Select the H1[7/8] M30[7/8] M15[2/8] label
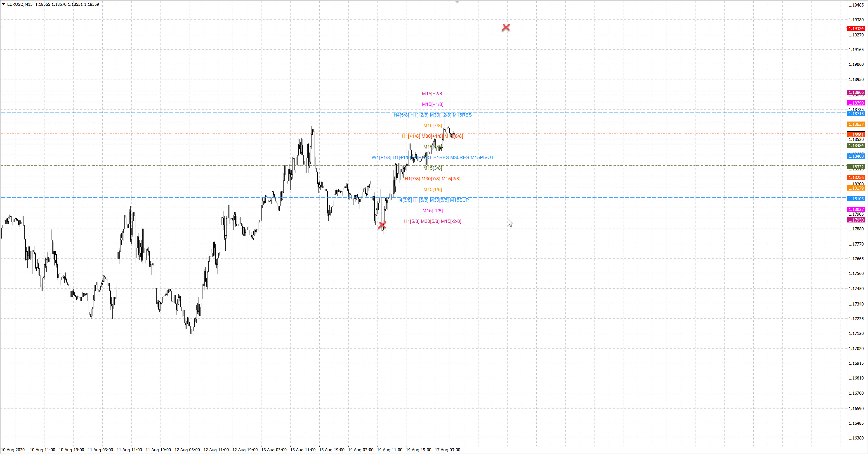This screenshot has height=454, width=868. (x=432, y=179)
